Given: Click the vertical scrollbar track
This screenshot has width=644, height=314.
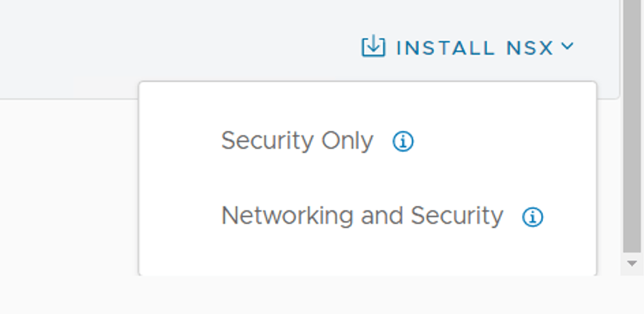Looking at the screenshot, I should (x=632, y=253).
